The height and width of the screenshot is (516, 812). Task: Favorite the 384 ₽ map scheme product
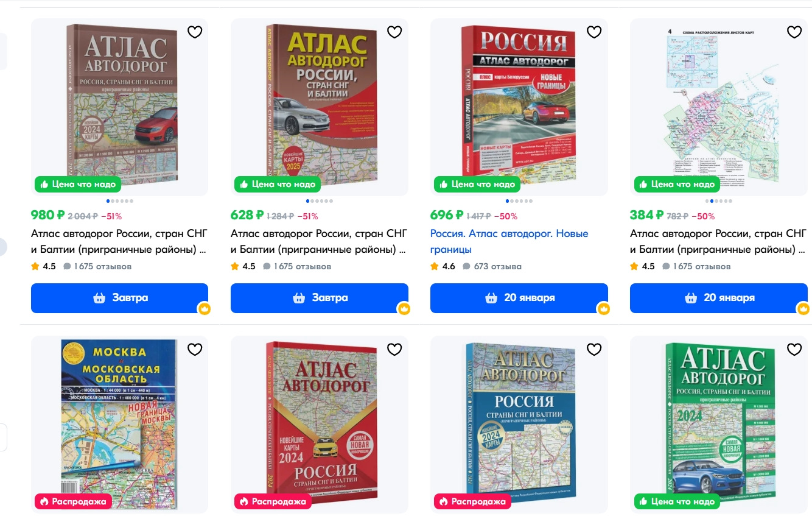point(794,32)
